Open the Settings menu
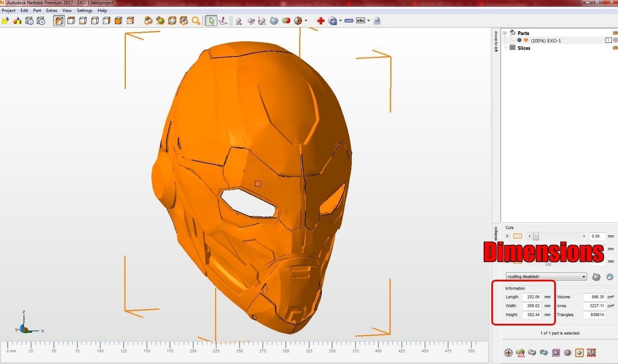Viewport: 618px width, 364px height. [x=84, y=10]
